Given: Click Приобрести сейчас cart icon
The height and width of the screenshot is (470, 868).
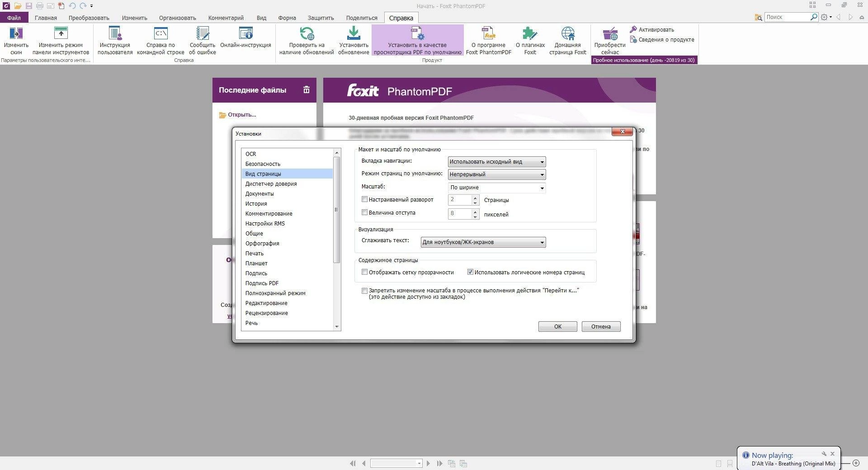Looking at the screenshot, I should tap(610, 33).
